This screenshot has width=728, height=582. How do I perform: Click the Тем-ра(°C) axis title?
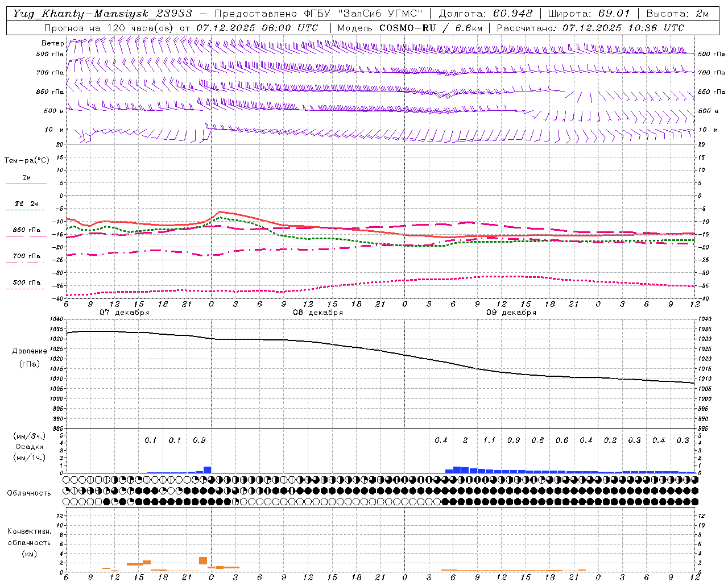pyautogui.click(x=27, y=161)
